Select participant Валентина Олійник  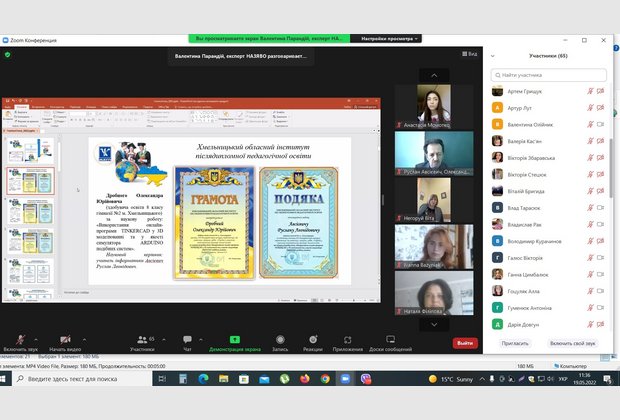point(548,125)
